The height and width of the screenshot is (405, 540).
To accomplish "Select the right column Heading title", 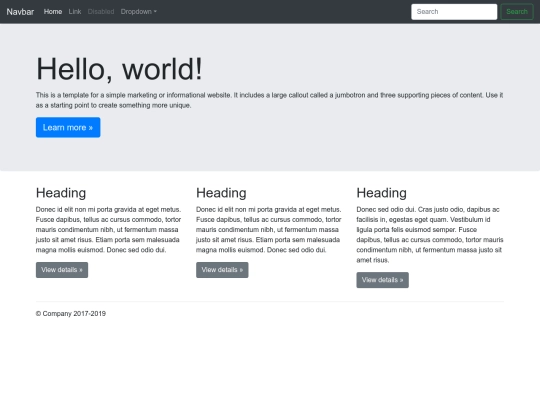I will point(382,193).
